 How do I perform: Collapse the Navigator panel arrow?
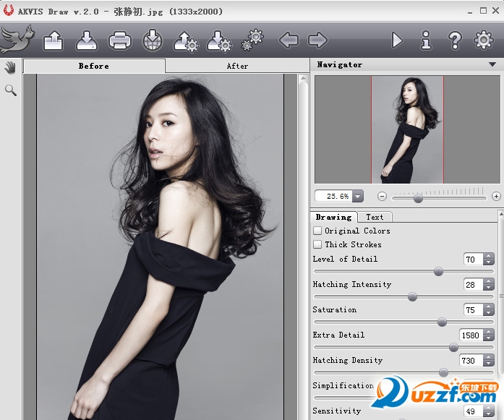point(492,64)
